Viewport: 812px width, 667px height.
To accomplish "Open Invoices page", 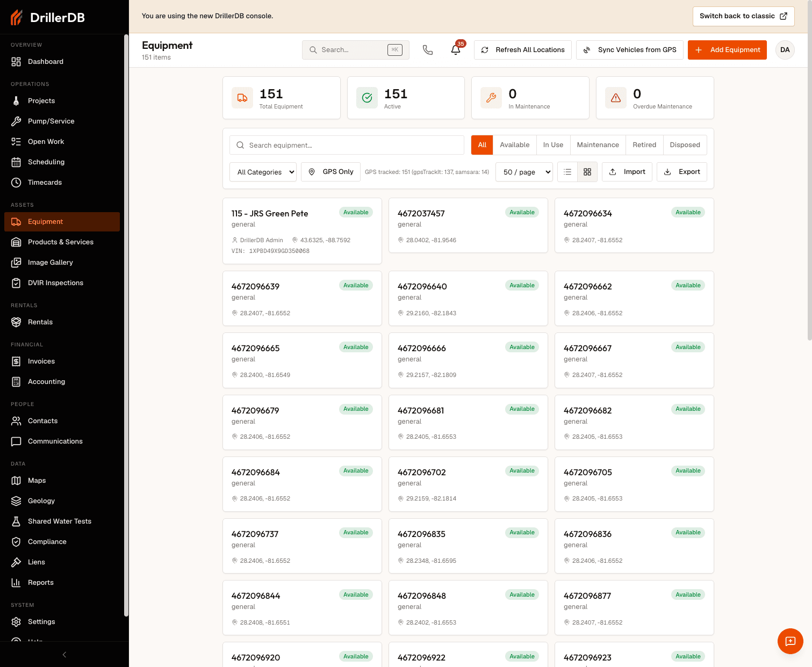I will click(62, 361).
